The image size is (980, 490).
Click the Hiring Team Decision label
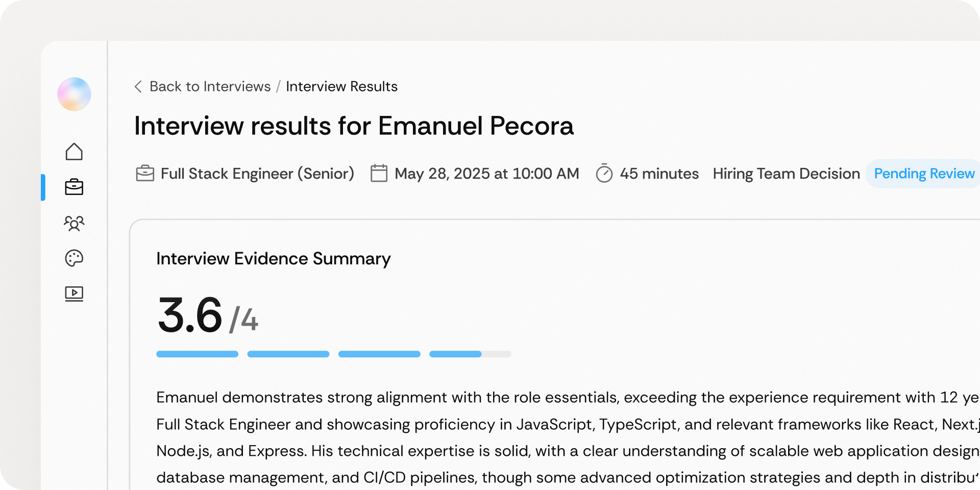click(x=786, y=174)
